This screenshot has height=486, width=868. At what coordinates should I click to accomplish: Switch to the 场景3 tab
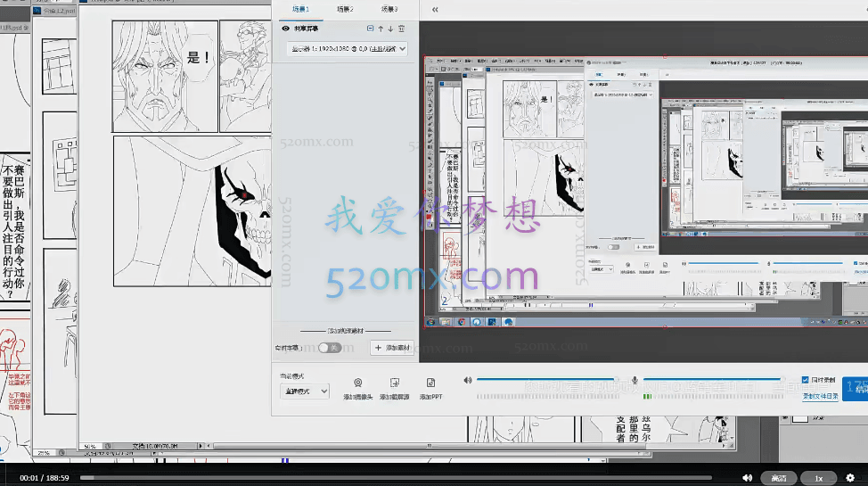[x=389, y=9]
